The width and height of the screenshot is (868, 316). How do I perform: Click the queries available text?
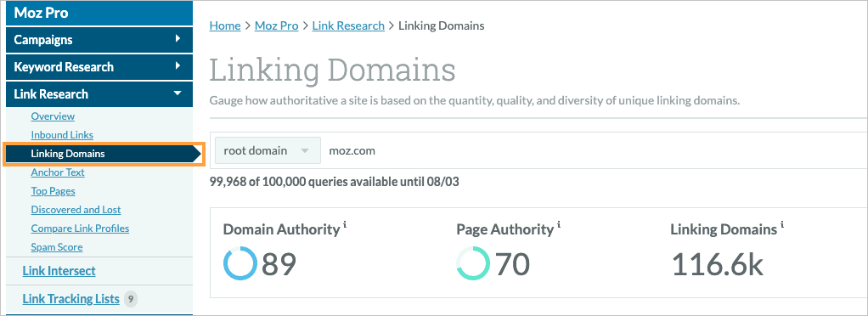(335, 182)
